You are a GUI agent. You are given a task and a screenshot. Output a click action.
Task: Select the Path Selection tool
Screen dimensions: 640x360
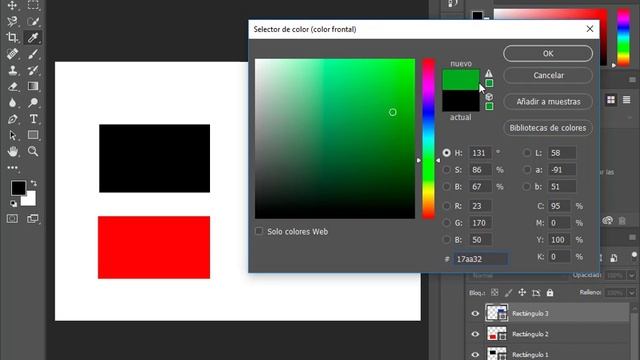(x=12, y=135)
